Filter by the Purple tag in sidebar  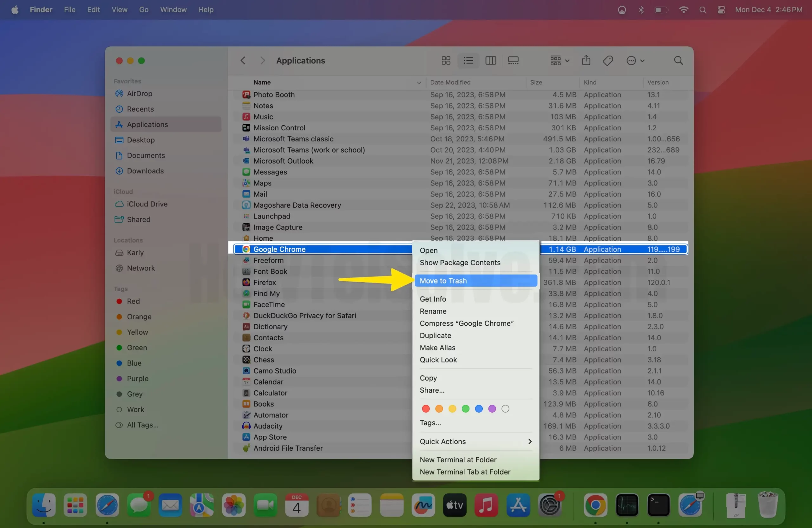click(167, 379)
